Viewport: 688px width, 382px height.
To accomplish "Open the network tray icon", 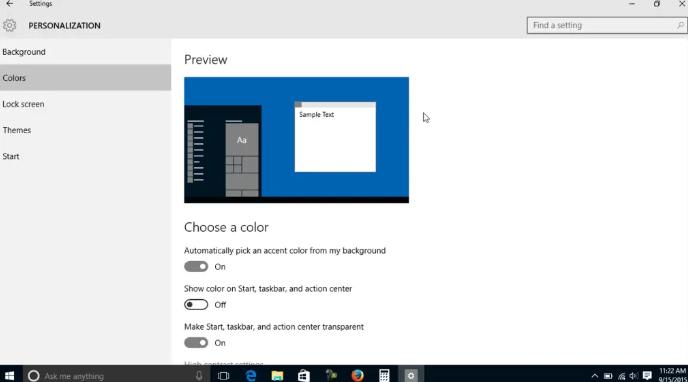I will (621, 376).
